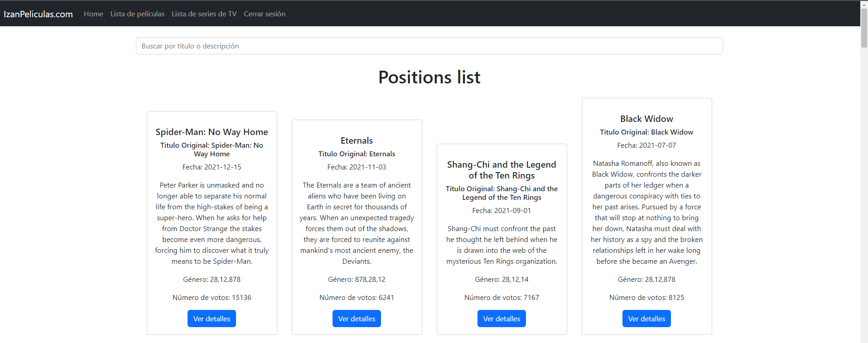Click Ver detalles on the Black Widow card

point(646,318)
